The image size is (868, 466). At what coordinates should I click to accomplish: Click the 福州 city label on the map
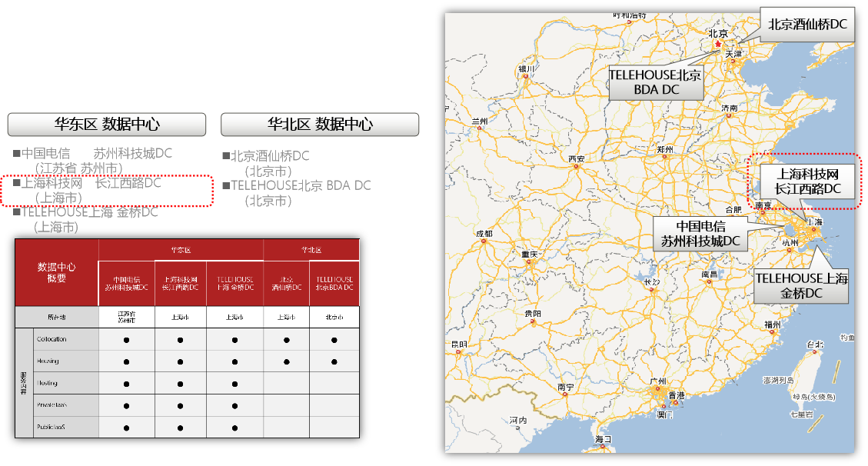click(772, 325)
